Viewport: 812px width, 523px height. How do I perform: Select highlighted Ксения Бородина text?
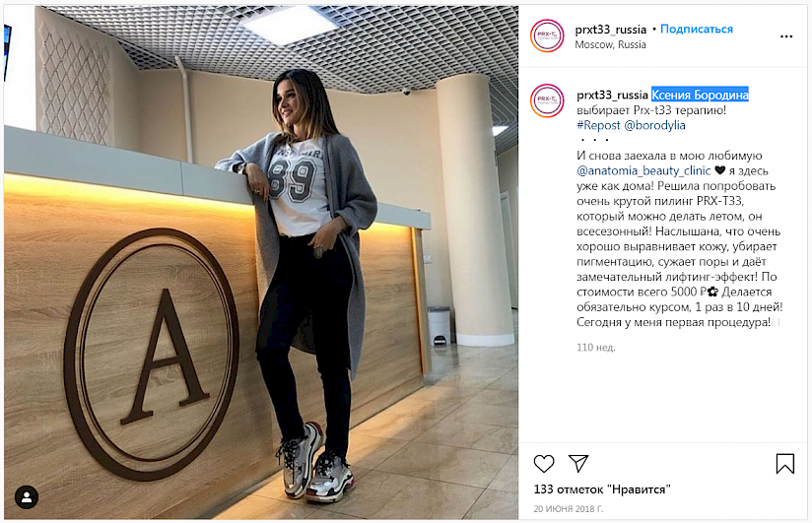click(700, 95)
